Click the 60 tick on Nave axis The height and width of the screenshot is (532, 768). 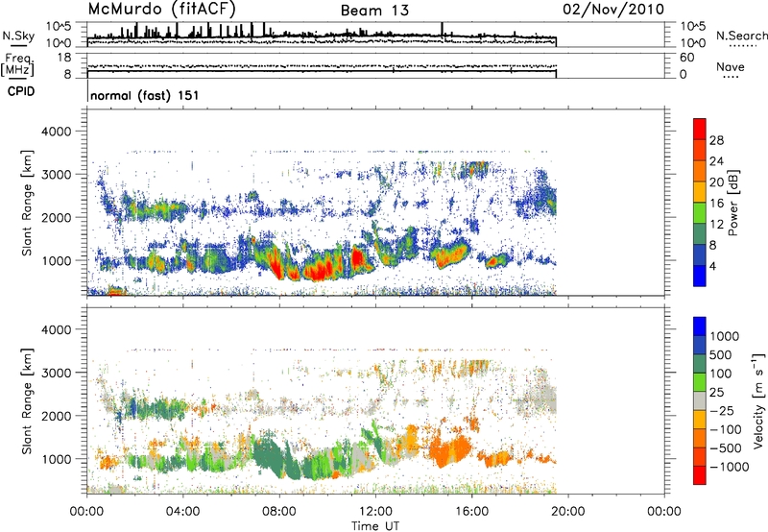(x=686, y=58)
